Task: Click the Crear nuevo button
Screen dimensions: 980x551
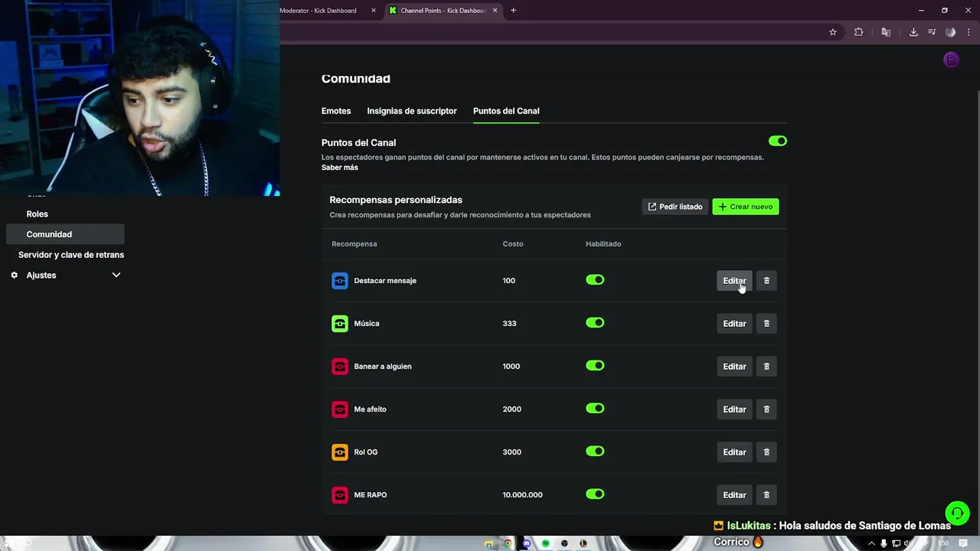Action: 746,207
